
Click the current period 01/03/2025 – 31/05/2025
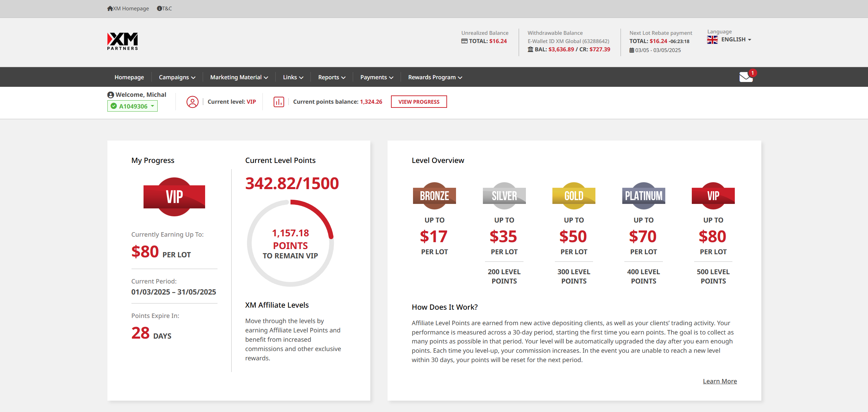pos(173,292)
